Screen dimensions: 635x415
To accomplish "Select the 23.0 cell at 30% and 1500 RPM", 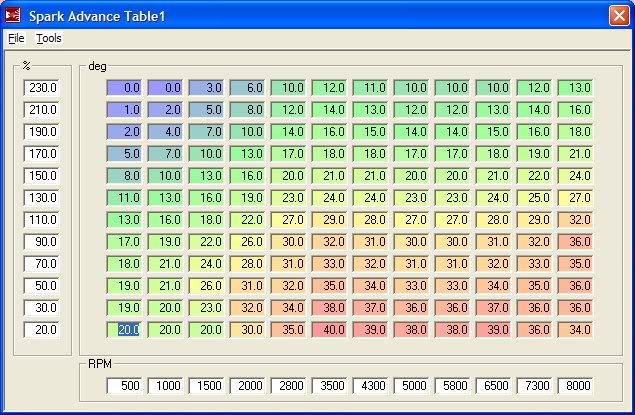I will click(206, 308).
